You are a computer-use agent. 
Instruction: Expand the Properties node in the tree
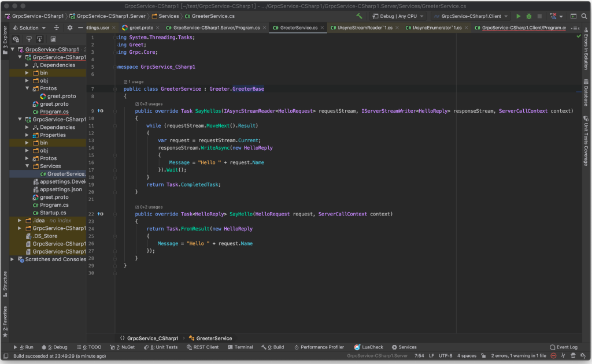tap(27, 135)
